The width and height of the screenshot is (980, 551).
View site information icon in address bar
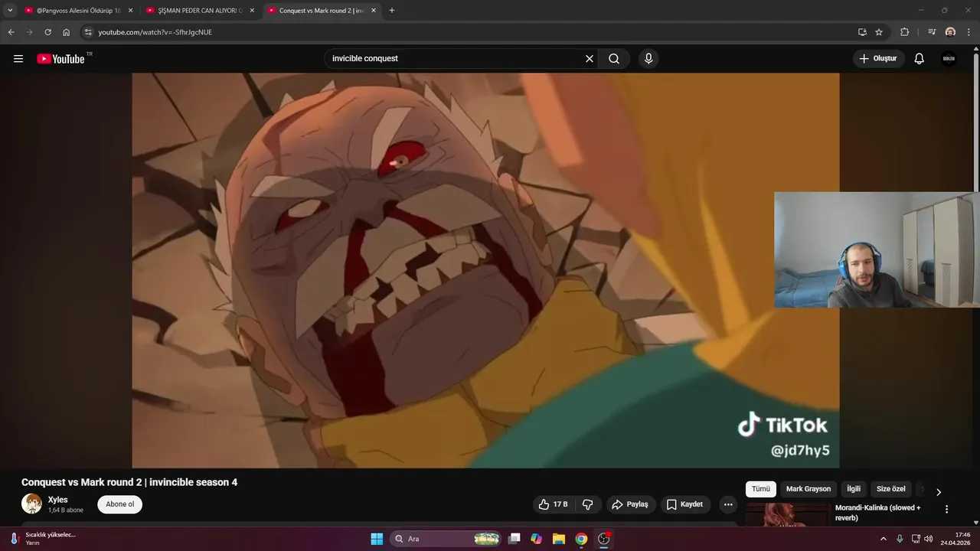[88, 32]
